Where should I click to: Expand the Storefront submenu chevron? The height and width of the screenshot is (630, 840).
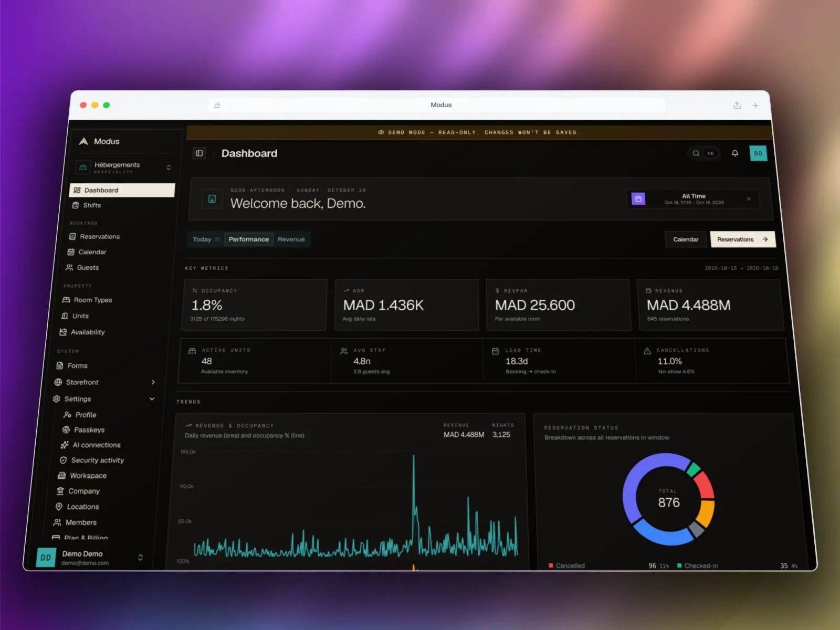[153, 382]
